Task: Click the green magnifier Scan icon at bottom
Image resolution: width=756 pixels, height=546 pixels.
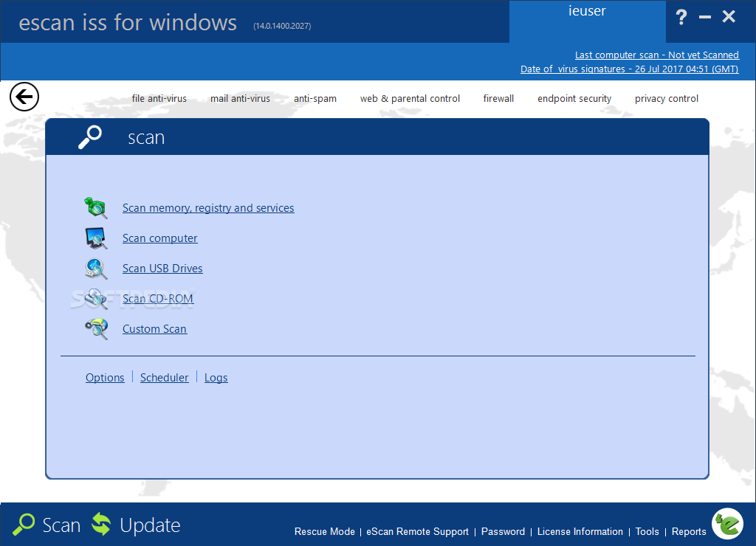Action: [x=24, y=525]
